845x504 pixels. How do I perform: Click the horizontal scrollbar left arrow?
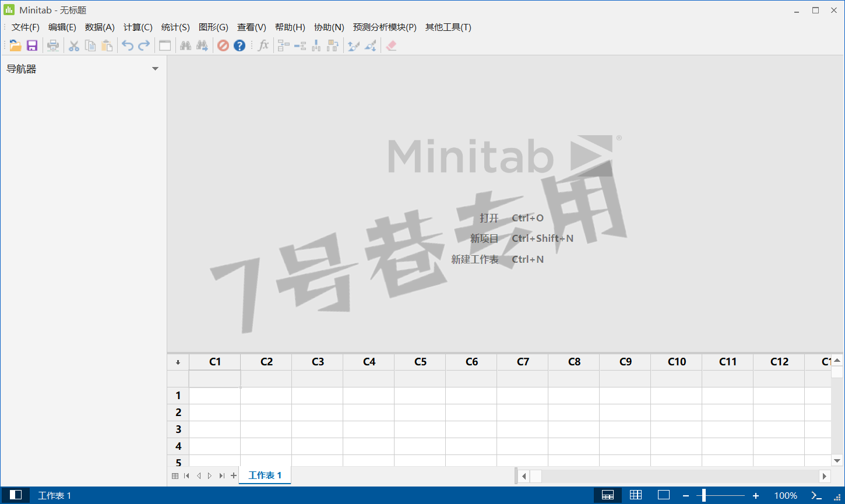click(523, 476)
